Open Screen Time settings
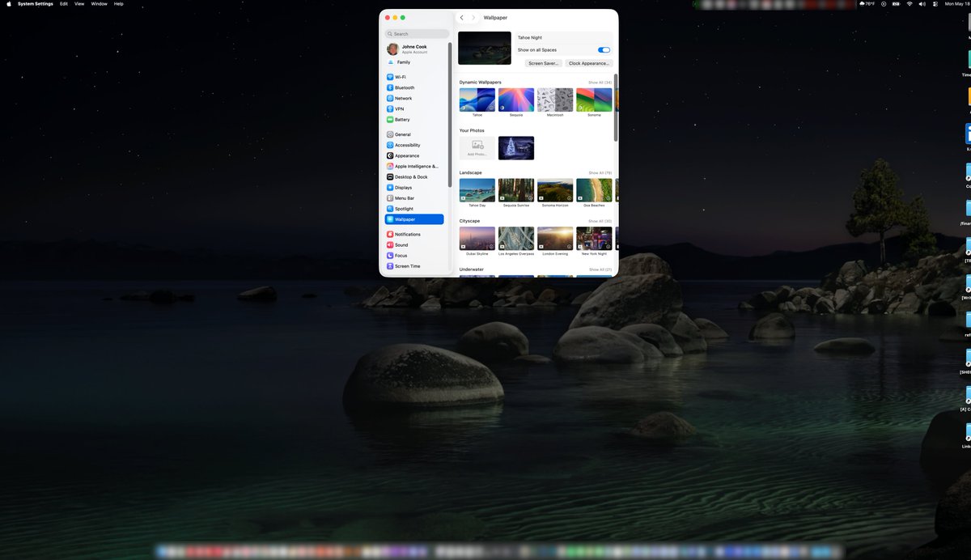Image resolution: width=971 pixels, height=560 pixels. (x=414, y=265)
